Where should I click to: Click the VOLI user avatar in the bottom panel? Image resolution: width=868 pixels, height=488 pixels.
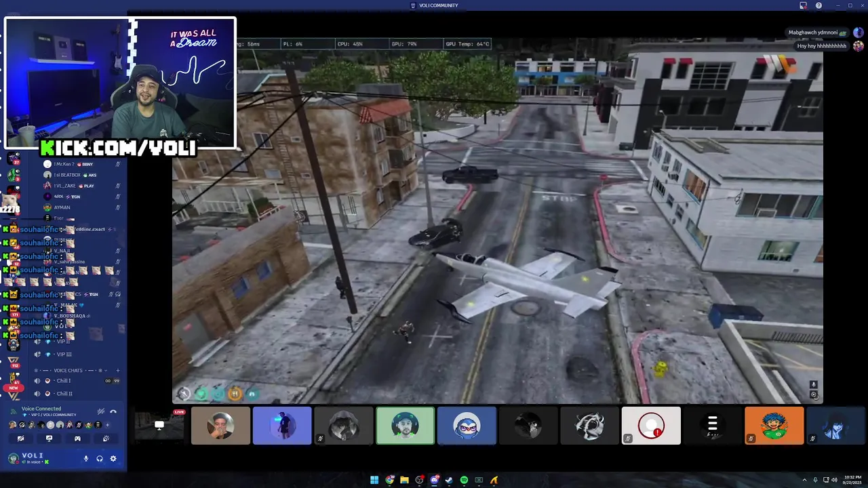[13, 459]
